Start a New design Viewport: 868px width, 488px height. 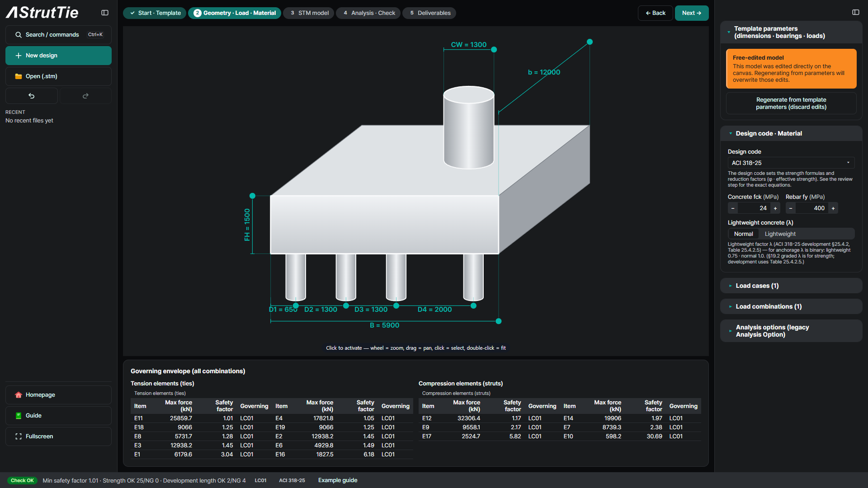pos(58,56)
